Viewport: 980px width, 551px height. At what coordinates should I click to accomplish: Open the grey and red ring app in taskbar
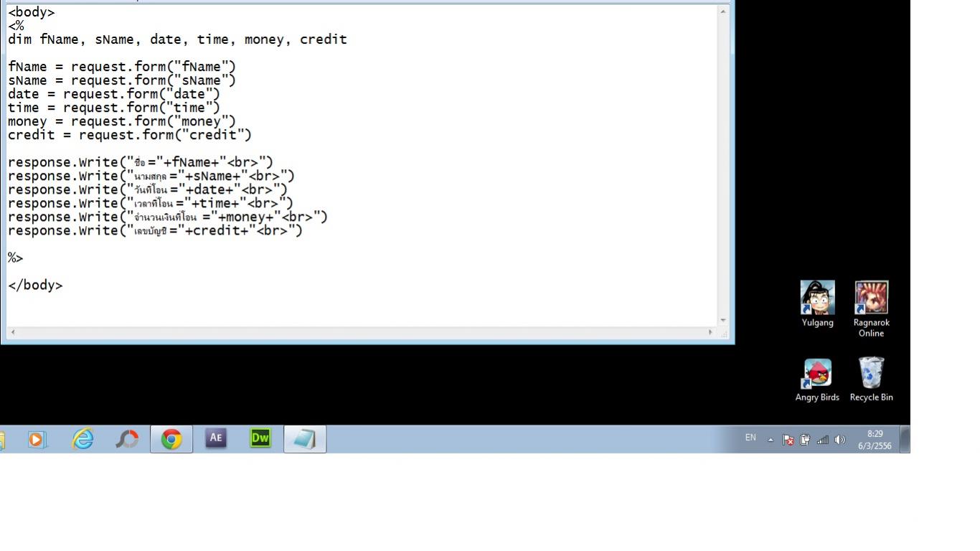[x=127, y=439]
